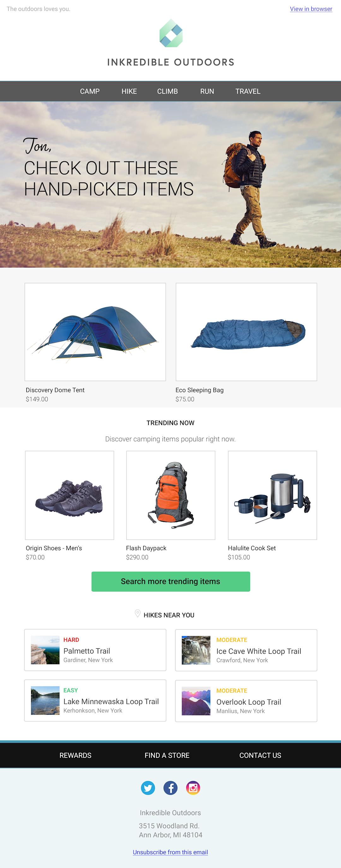Open the CAMP navigation item
This screenshot has width=341, height=868.
(90, 91)
